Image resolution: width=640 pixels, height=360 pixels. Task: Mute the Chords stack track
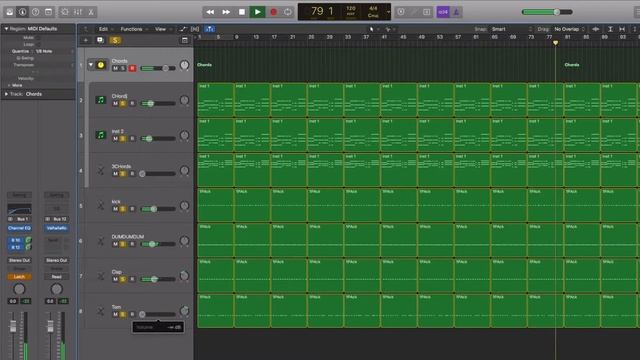point(116,68)
